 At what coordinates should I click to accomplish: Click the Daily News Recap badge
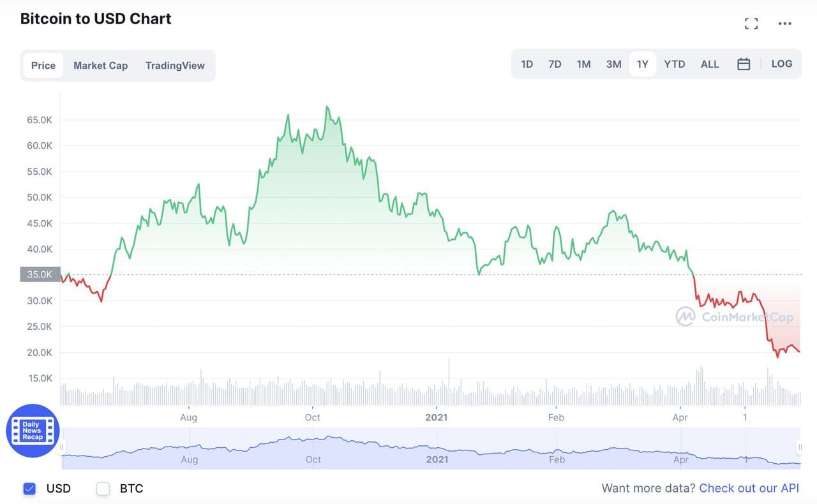point(33,431)
